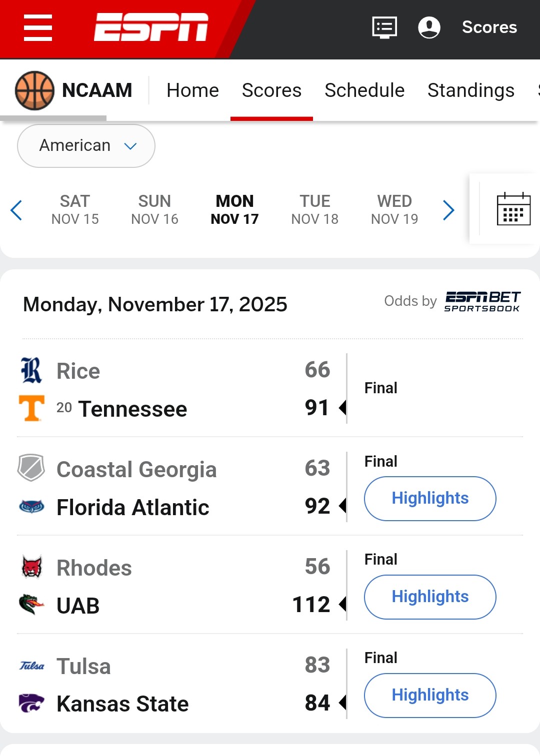Switch to the Schedule tab
This screenshot has width=540, height=756.
click(364, 90)
